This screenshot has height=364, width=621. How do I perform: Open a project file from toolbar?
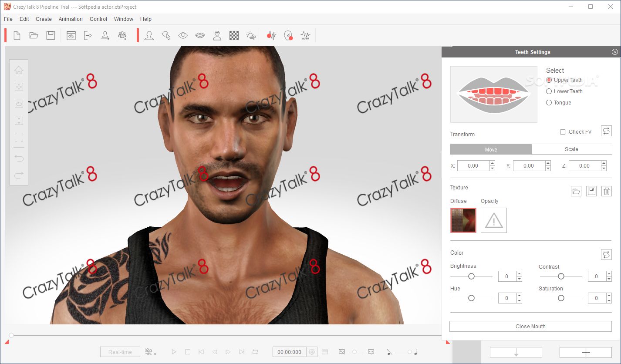point(34,36)
